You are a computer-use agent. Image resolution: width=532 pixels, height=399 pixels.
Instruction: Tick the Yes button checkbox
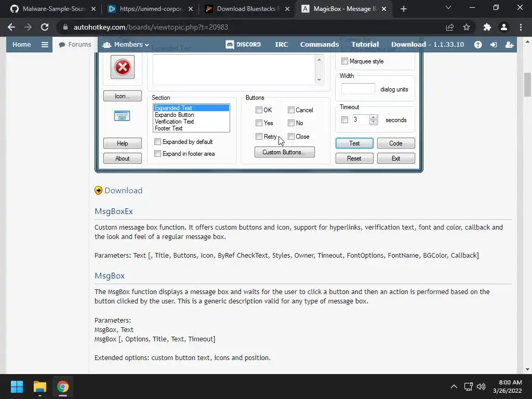259,123
